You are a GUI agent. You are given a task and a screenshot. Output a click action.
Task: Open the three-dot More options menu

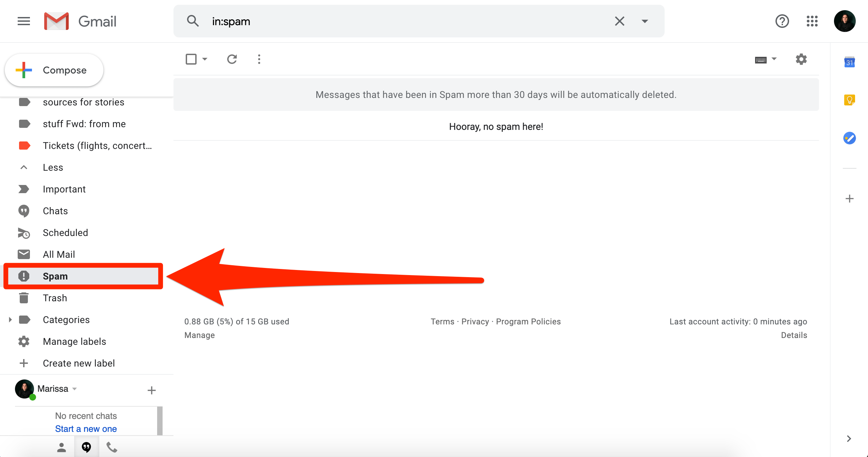click(x=259, y=59)
